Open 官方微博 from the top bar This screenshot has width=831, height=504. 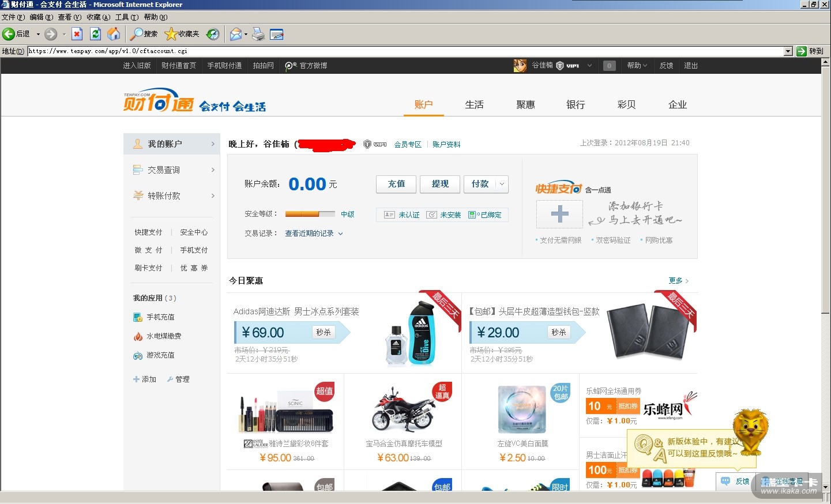306,66
